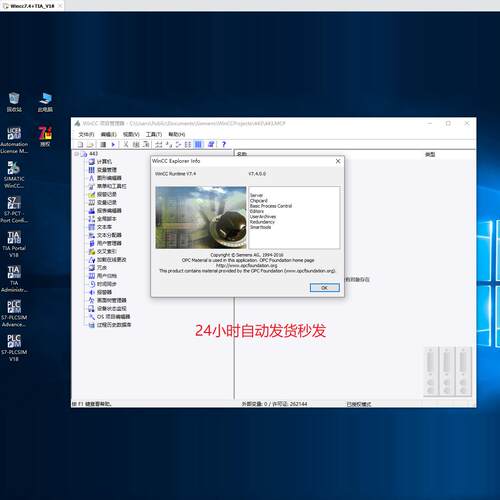
Task: Open the S7-PLCSIM V18 shortcut
Action: 14,348
